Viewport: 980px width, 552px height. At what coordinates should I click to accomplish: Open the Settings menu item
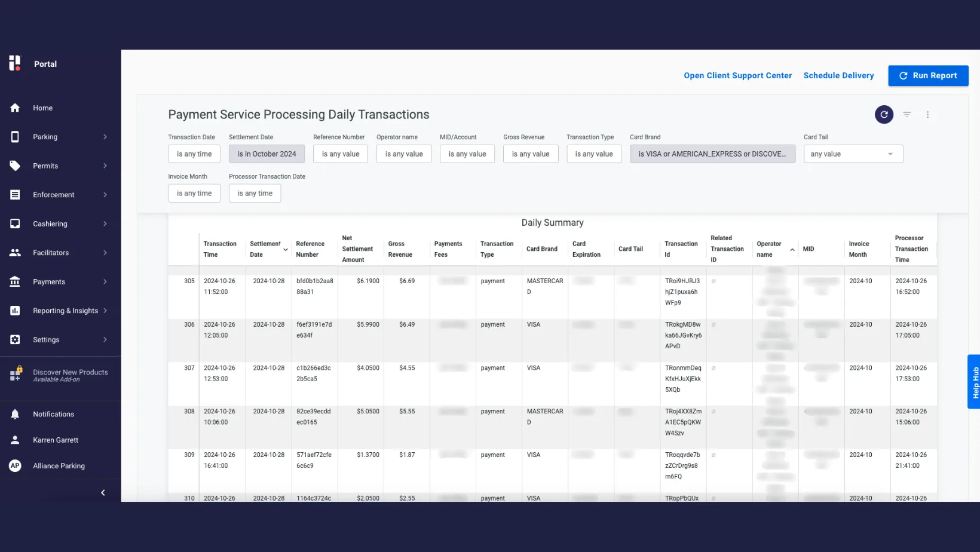[46, 340]
